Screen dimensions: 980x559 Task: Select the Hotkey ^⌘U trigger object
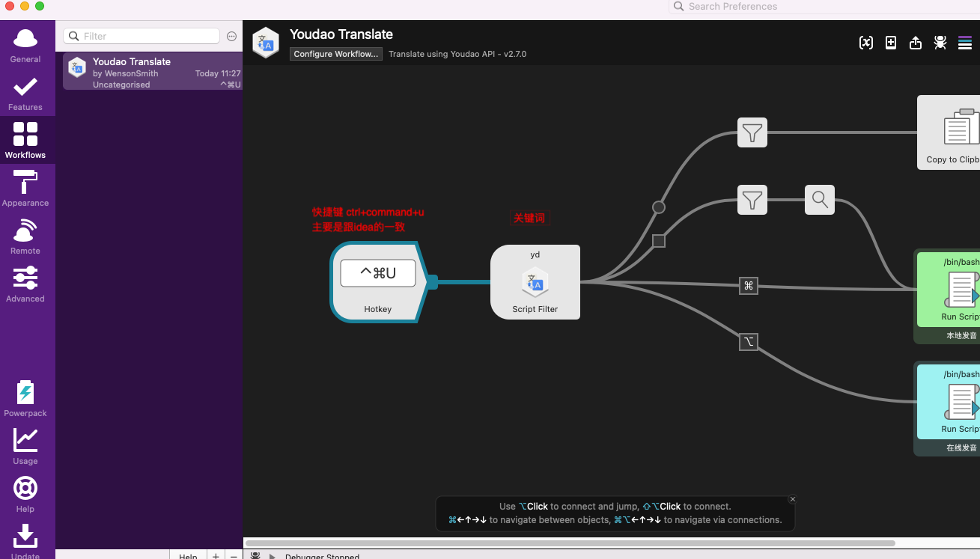click(x=378, y=282)
